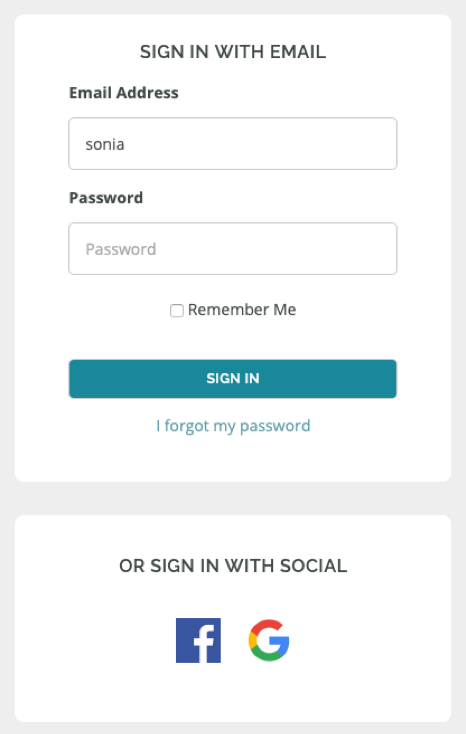The image size is (466, 734).
Task: Click the SIGN IN WITH EMAIL heading
Action: click(233, 52)
